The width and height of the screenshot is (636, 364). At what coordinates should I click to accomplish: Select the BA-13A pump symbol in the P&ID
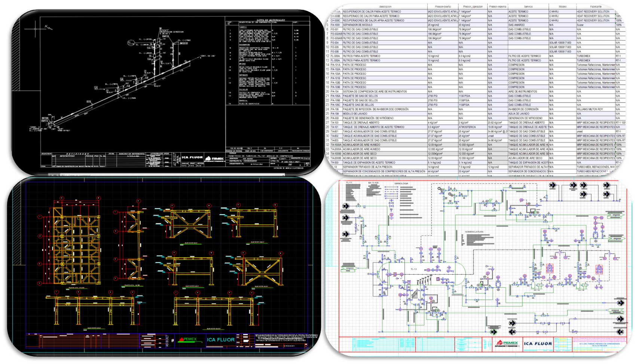(x=537, y=285)
